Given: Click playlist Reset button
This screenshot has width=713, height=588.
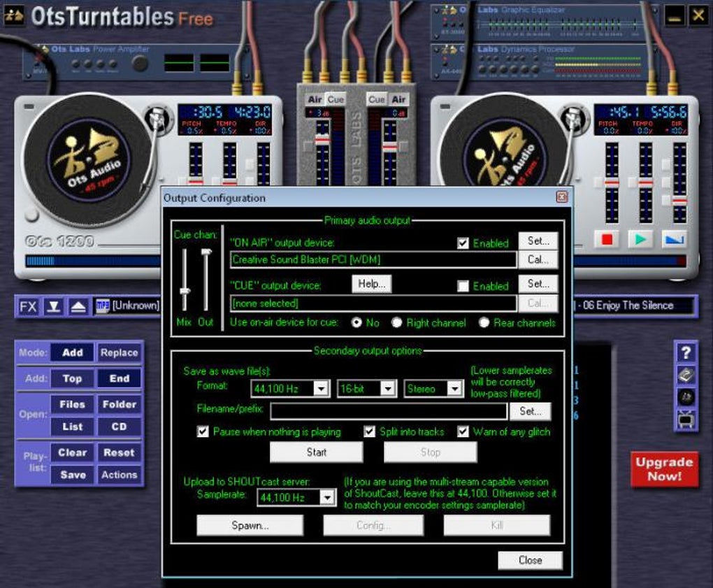Looking at the screenshot, I should tap(119, 452).
